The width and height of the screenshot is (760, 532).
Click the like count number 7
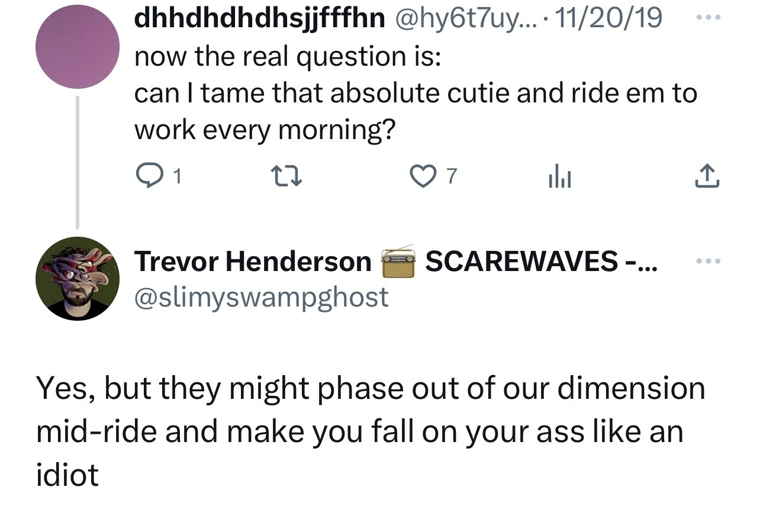(x=451, y=176)
